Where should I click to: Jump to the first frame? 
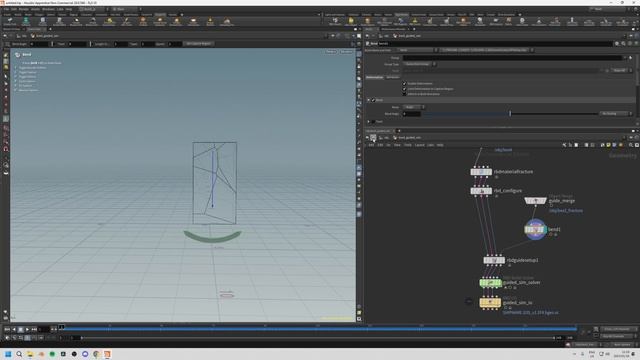coord(7,329)
